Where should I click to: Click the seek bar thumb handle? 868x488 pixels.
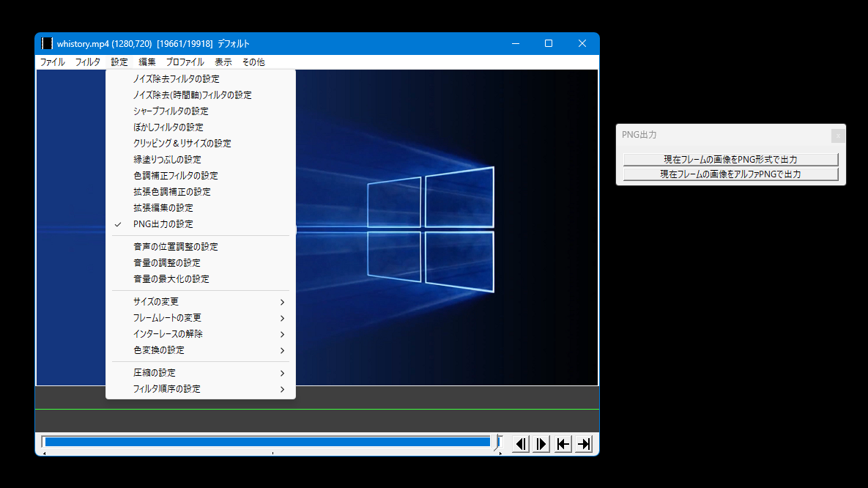[x=497, y=443]
